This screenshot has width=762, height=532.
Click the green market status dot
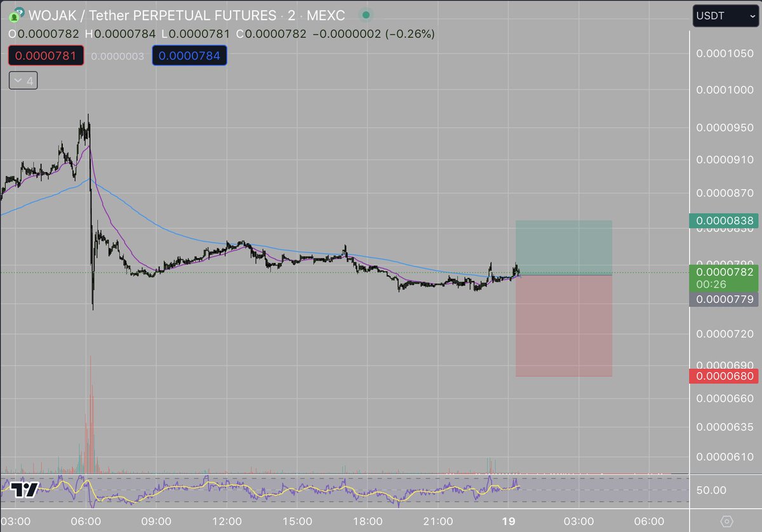pyautogui.click(x=365, y=15)
